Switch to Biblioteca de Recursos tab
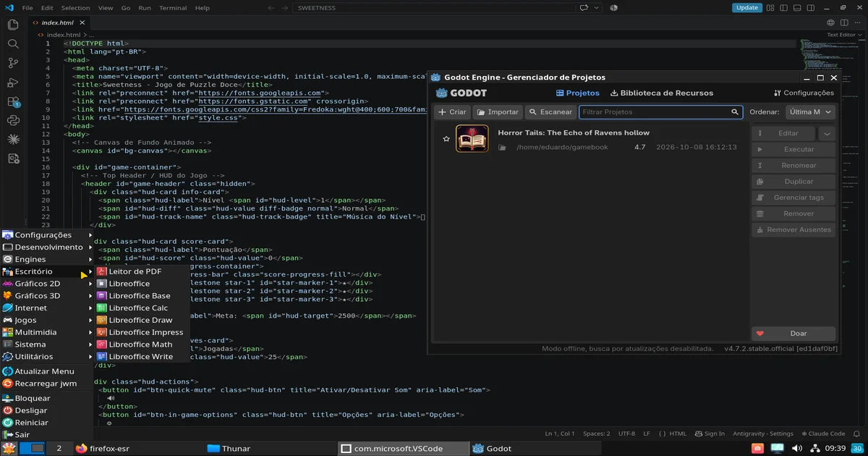This screenshot has height=456, width=868. pos(662,93)
